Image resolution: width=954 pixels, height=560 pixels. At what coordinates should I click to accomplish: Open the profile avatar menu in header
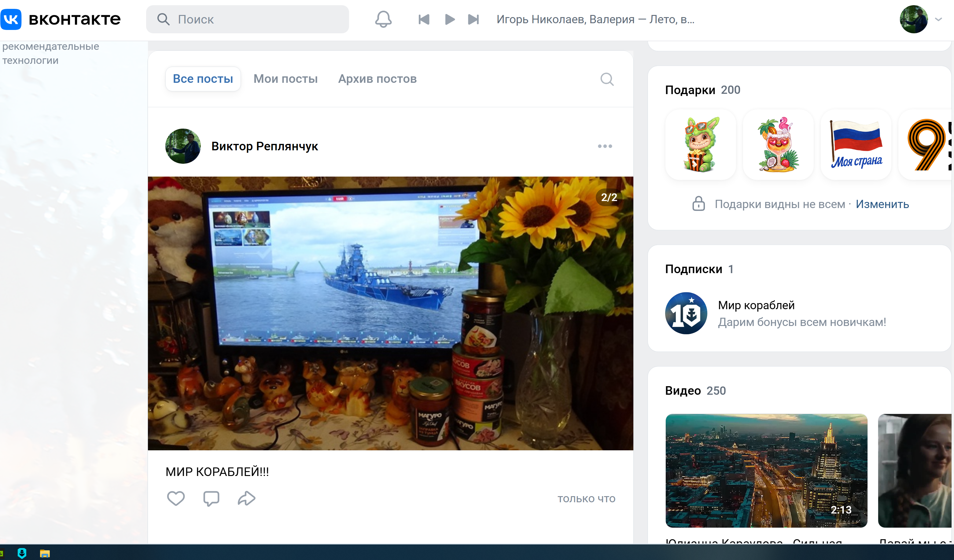pos(913,19)
